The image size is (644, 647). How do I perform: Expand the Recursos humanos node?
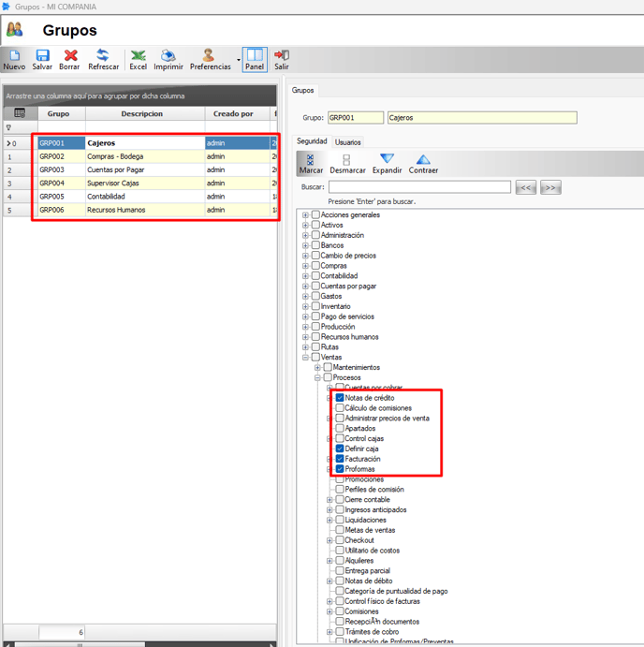[305, 337]
